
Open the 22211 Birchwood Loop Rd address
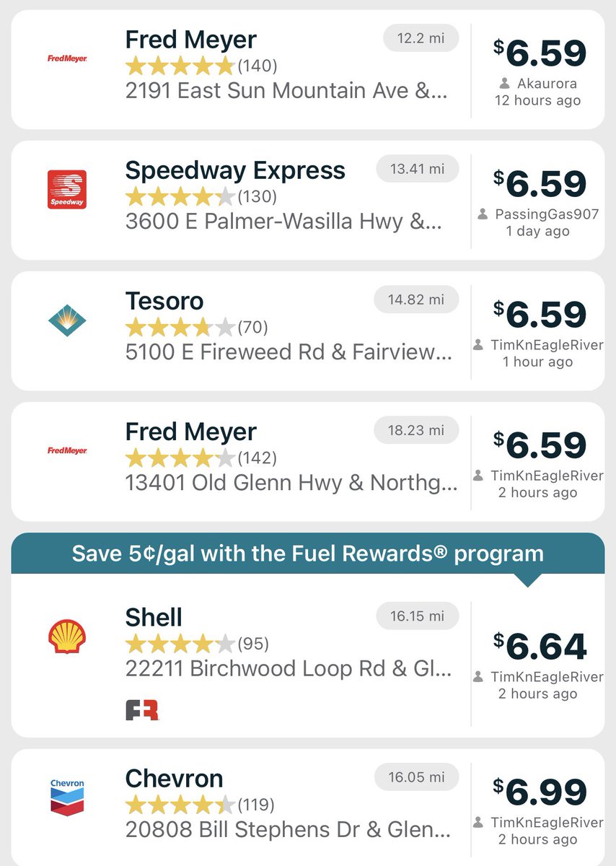289,668
